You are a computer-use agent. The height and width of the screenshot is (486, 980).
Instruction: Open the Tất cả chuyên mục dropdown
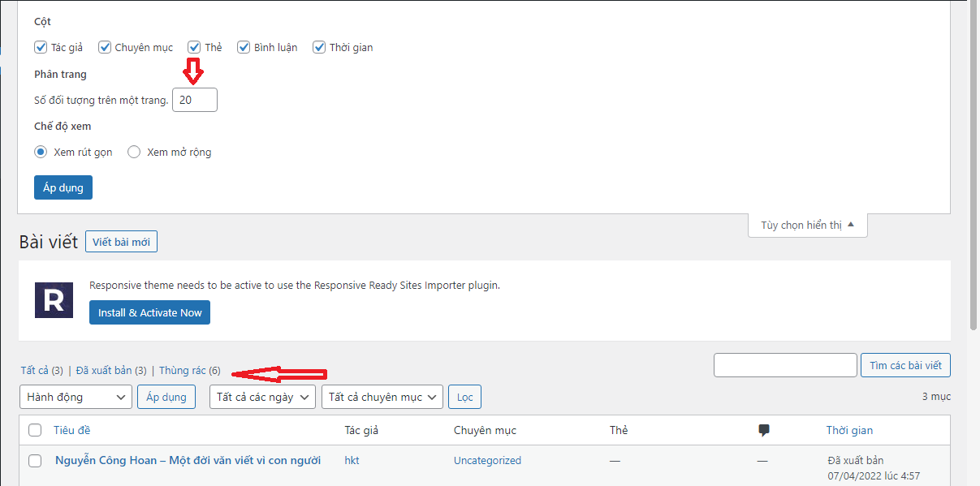click(x=382, y=397)
